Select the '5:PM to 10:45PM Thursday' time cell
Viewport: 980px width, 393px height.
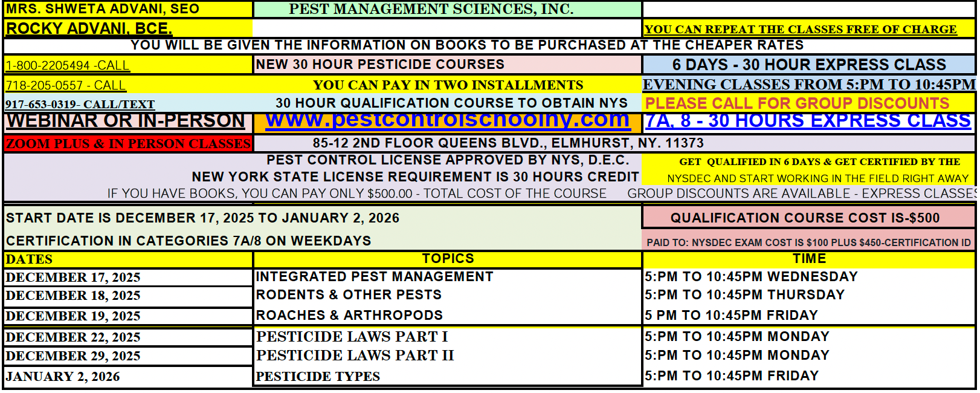point(744,295)
